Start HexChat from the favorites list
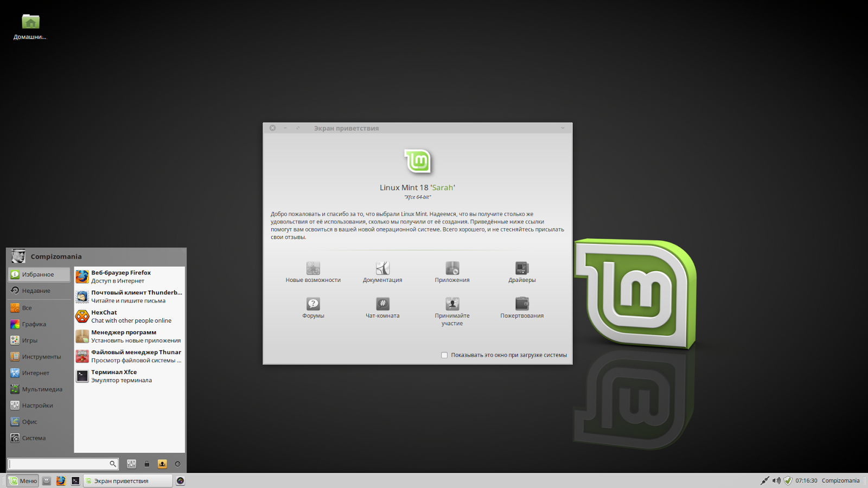This screenshot has height=488, width=868. [x=129, y=317]
